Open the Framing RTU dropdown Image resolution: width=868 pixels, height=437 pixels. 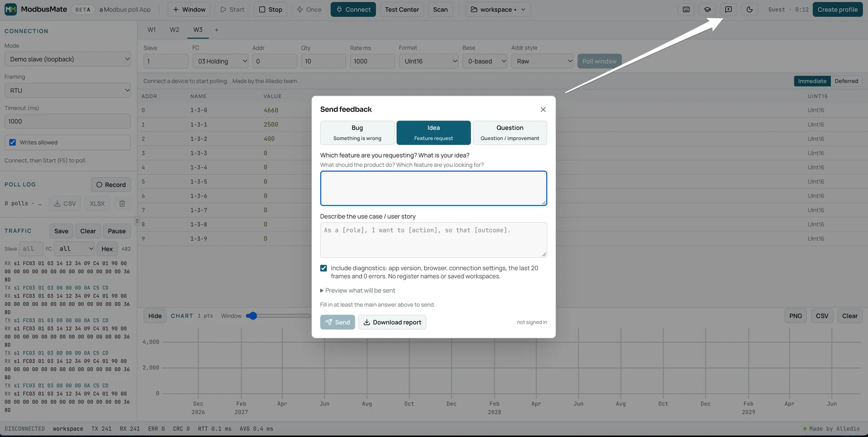click(68, 90)
